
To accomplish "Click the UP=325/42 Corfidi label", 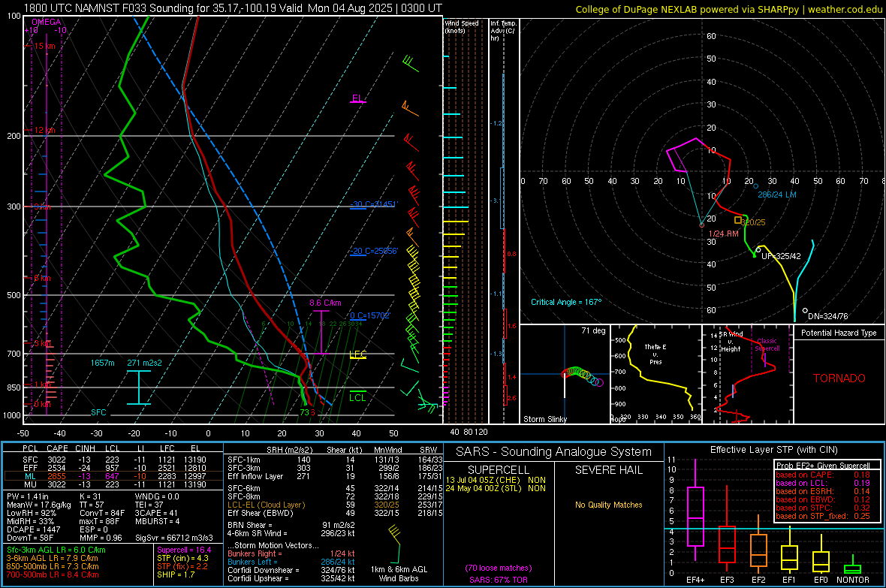I will pos(781,256).
